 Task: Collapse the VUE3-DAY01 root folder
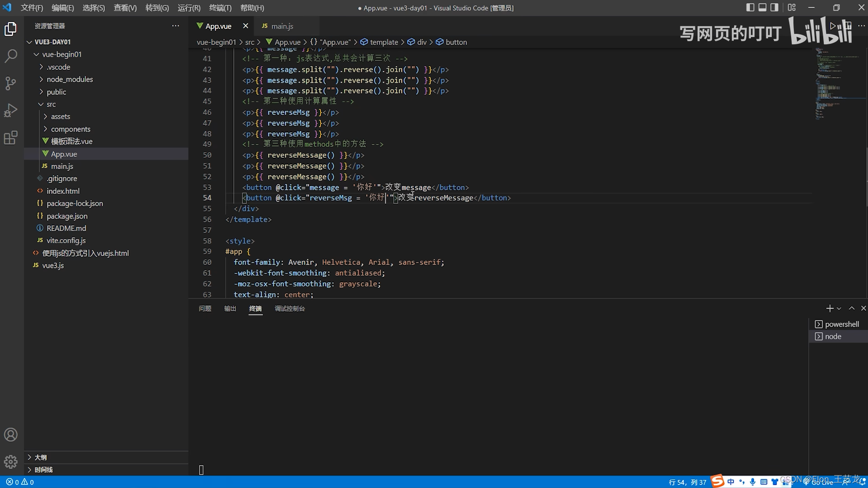click(x=106, y=42)
